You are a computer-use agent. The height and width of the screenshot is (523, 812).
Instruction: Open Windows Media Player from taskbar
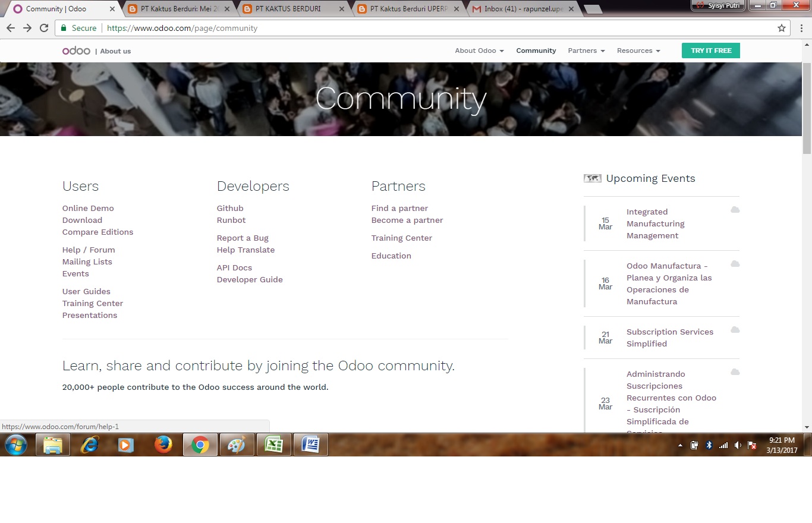point(126,445)
